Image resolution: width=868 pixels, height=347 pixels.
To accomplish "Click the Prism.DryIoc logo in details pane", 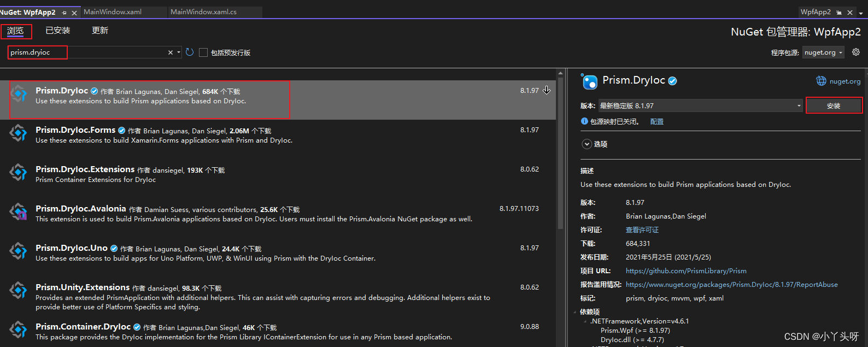I will pyautogui.click(x=589, y=81).
